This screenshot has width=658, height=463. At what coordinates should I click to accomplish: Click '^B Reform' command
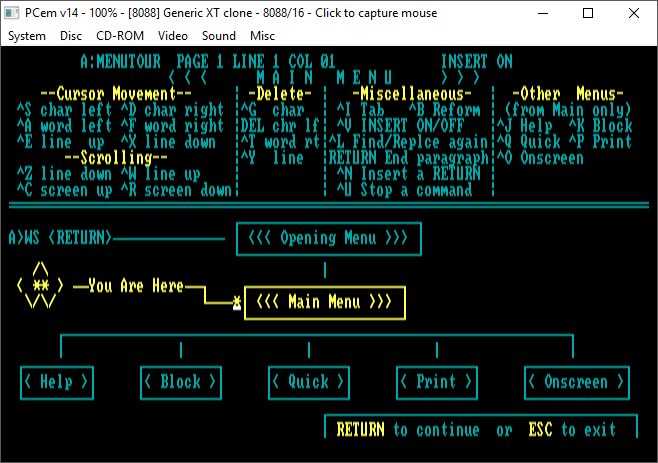point(444,110)
